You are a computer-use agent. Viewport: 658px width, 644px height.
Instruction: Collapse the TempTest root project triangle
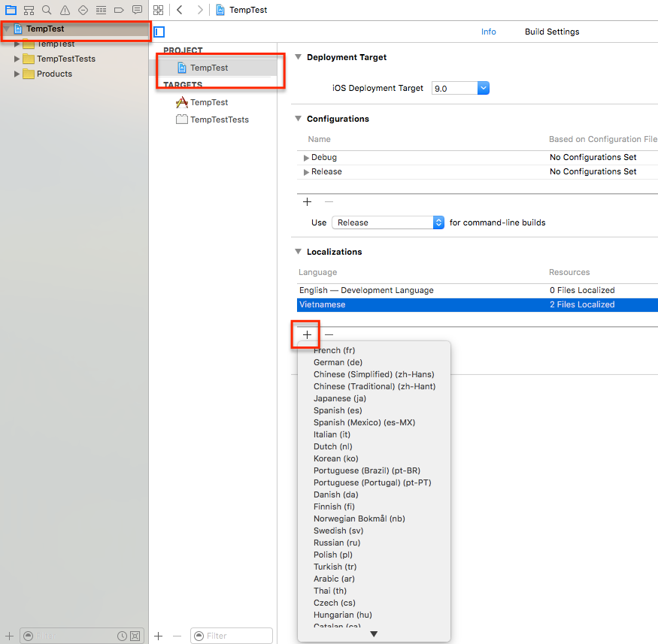pyautogui.click(x=7, y=29)
